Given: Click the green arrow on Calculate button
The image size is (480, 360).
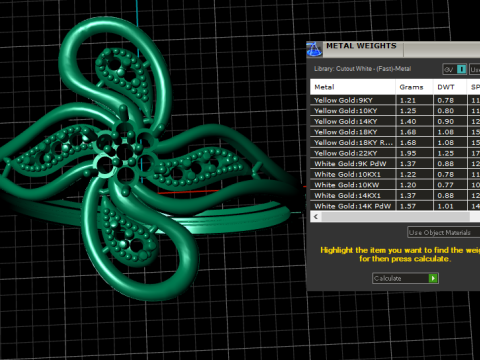Looking at the screenshot, I should click(x=433, y=278).
